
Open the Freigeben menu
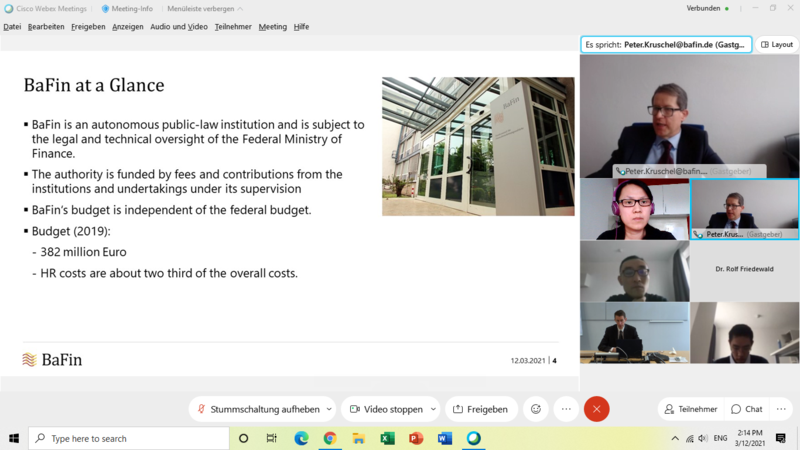88,27
